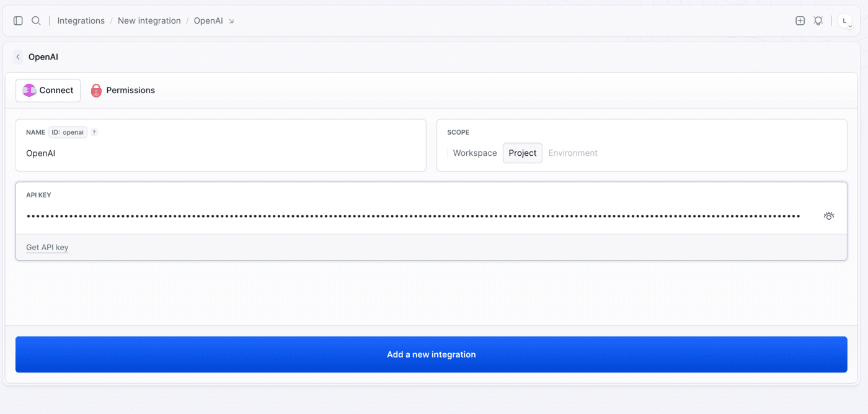Click the arrow icon after the OpenAI breadcrumb
868x414 pixels.
point(231,20)
